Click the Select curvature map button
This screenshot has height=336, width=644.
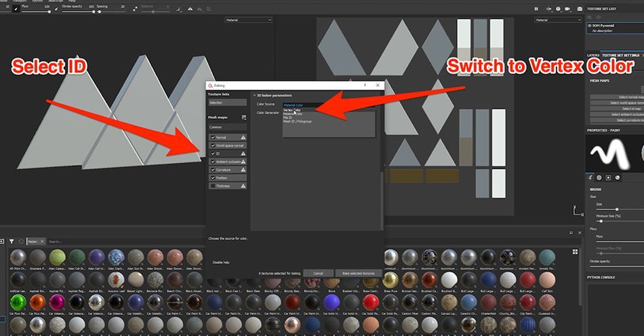point(617,120)
